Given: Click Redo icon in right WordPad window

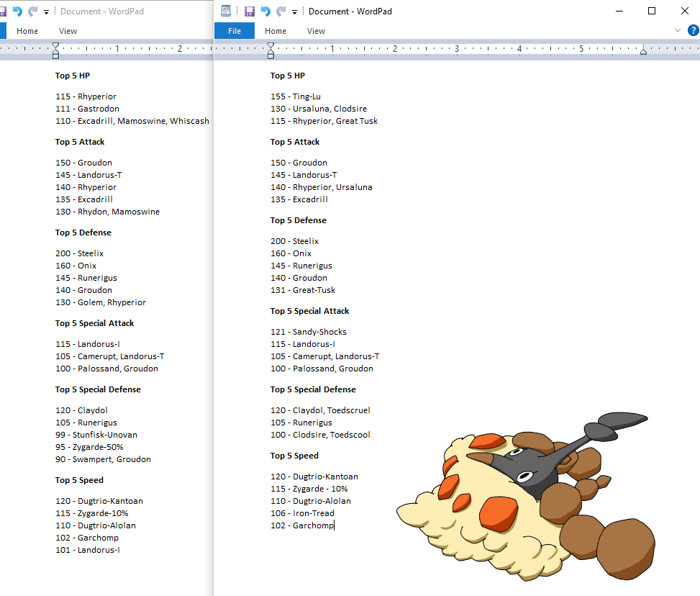Looking at the screenshot, I should pyautogui.click(x=281, y=12).
